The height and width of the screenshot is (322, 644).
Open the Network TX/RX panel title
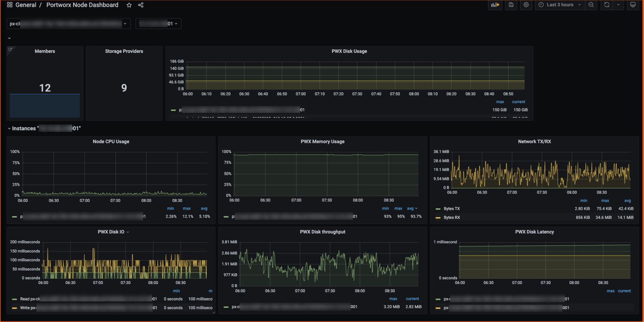[534, 141]
